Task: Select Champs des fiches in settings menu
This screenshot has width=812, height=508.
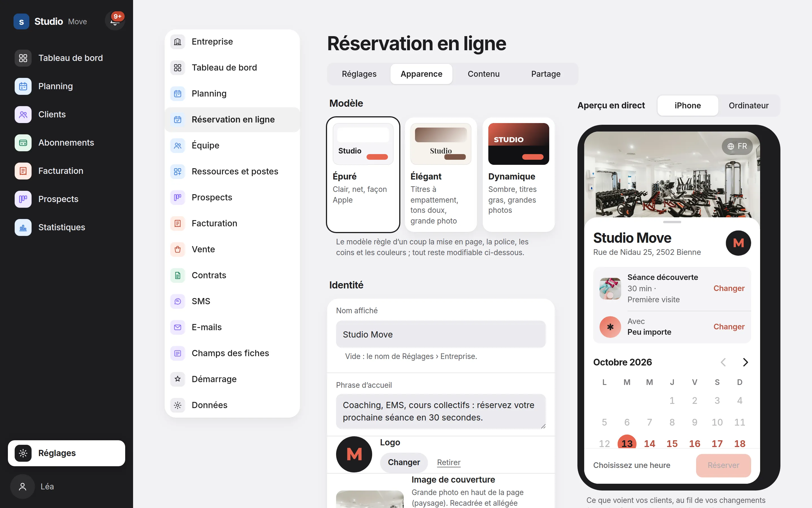Action: pyautogui.click(x=232, y=353)
